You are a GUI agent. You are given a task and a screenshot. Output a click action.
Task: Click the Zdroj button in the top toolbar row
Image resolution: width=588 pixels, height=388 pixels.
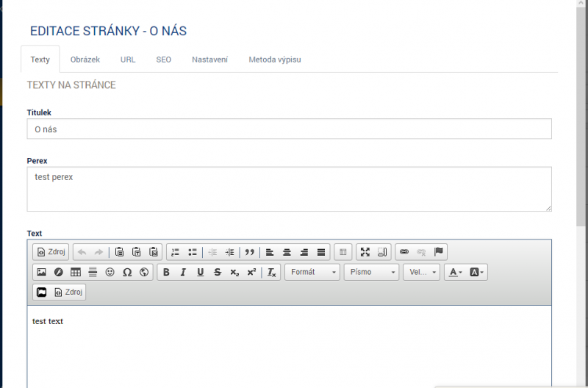(x=51, y=252)
